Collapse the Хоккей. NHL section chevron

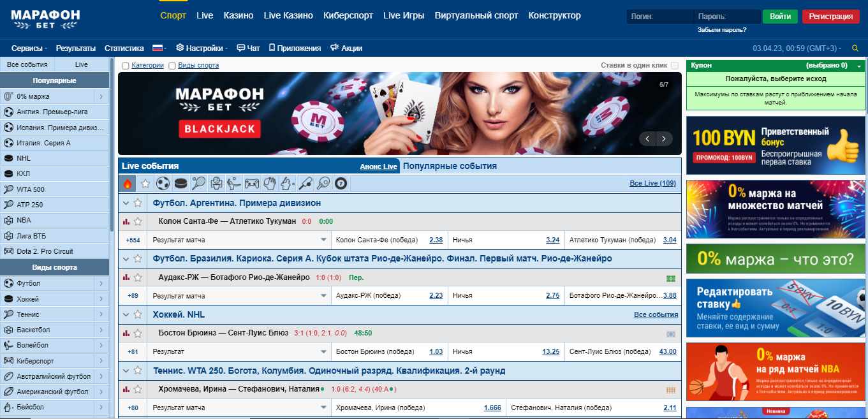[x=126, y=314]
